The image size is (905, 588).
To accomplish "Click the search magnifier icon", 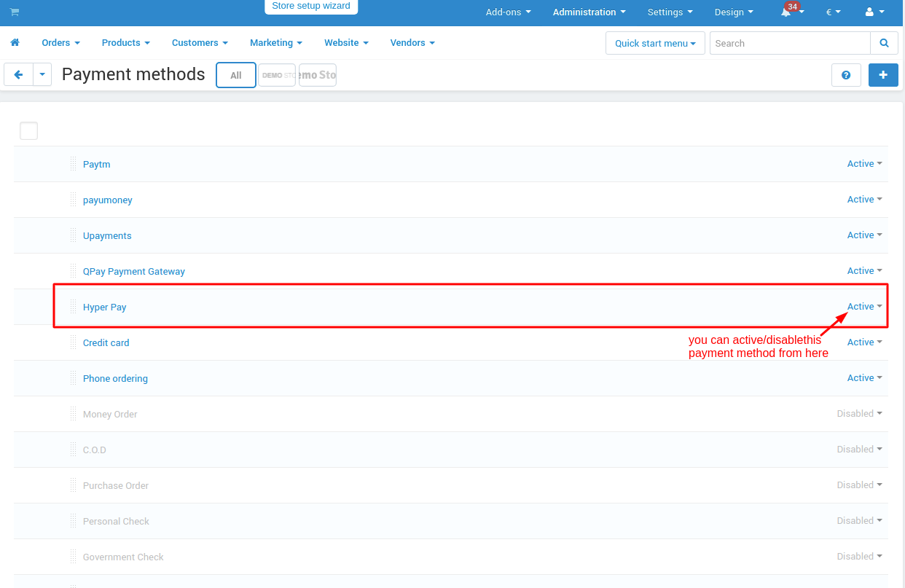I will [x=884, y=43].
